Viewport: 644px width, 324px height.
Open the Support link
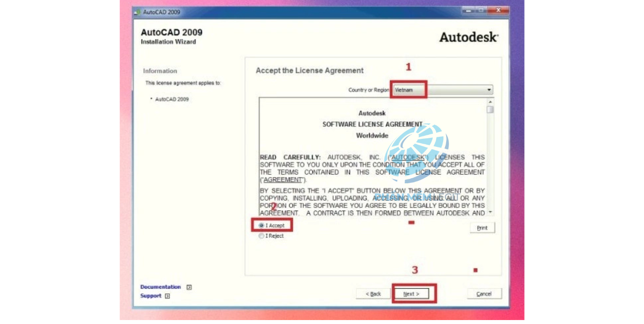[151, 296]
